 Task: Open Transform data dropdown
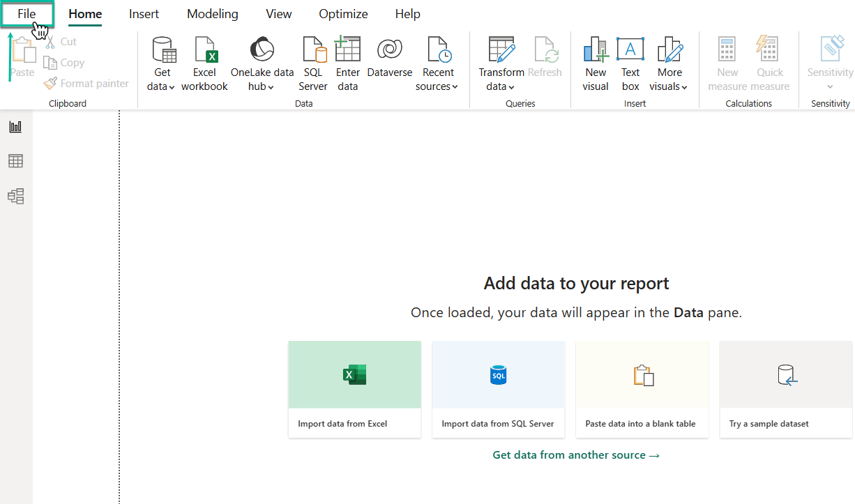point(501,79)
